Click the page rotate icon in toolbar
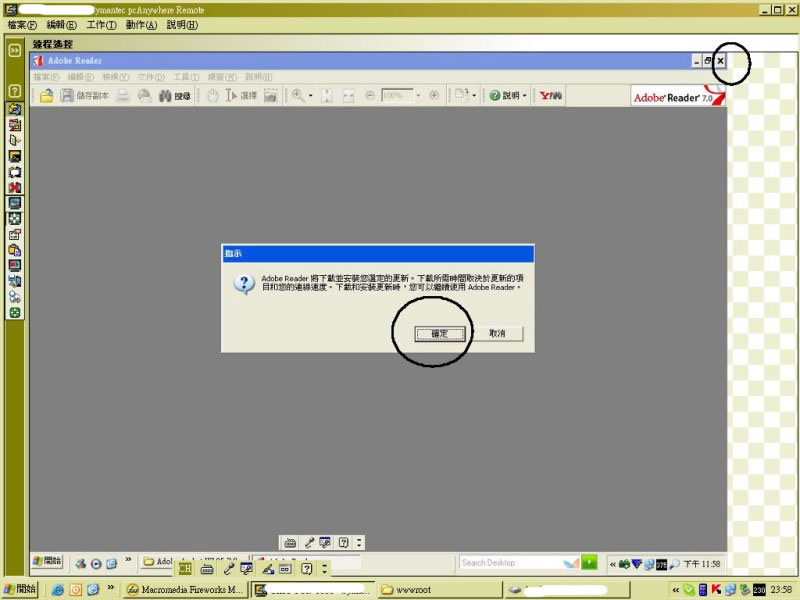Image resolution: width=800 pixels, height=600 pixels. pos(462,95)
